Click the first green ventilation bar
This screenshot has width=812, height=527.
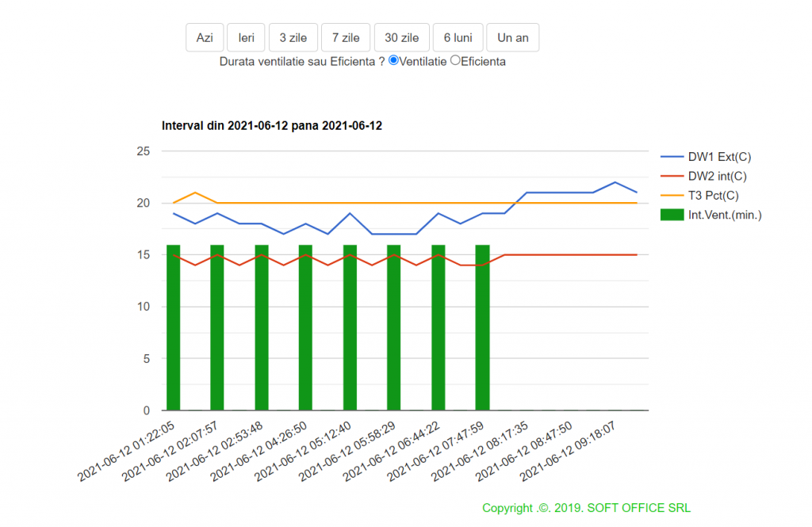pyautogui.click(x=174, y=327)
